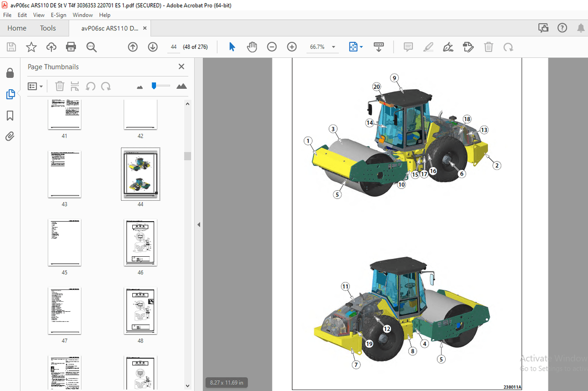Select page 46 thumbnail
The width and height of the screenshot is (588, 391).
(140, 242)
